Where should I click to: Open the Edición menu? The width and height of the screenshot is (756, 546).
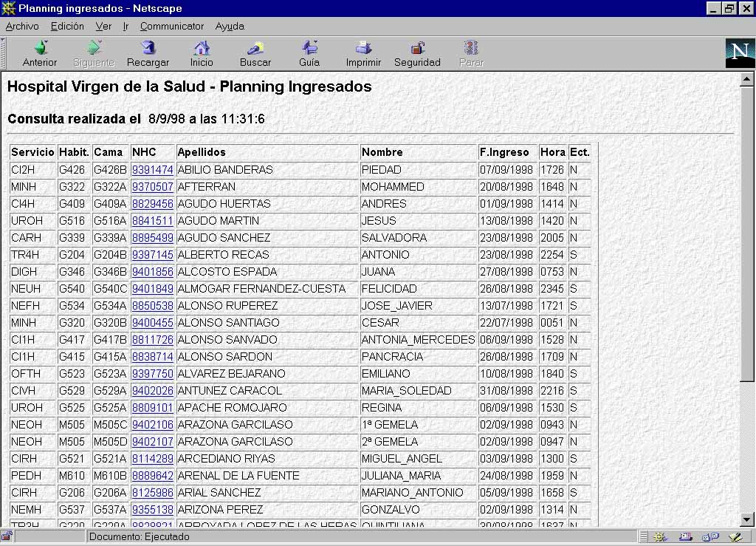click(x=67, y=26)
